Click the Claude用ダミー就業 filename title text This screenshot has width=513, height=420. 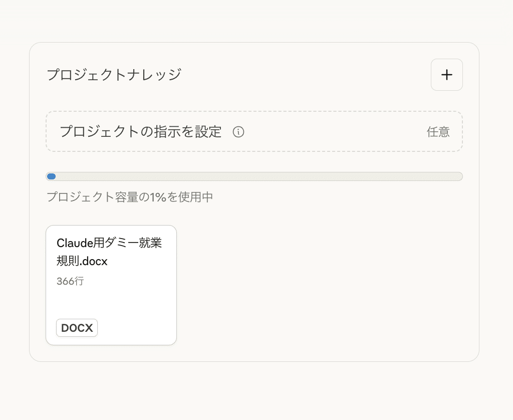pos(109,243)
